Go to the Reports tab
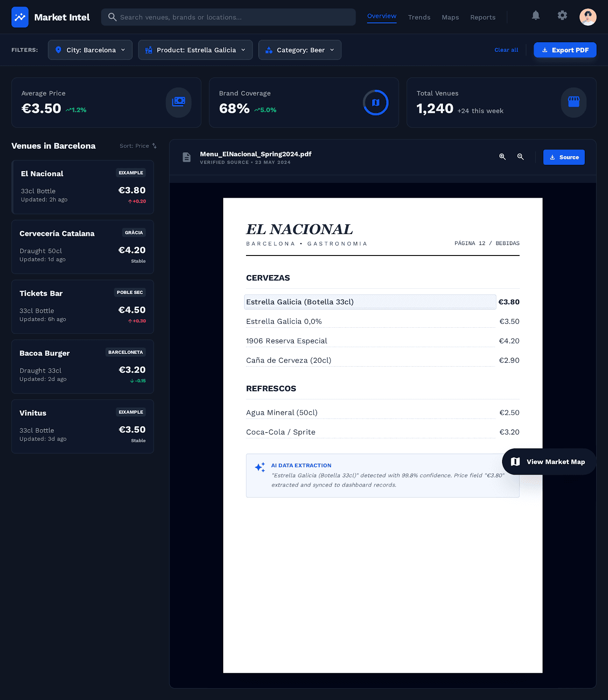608x700 pixels. (x=482, y=17)
